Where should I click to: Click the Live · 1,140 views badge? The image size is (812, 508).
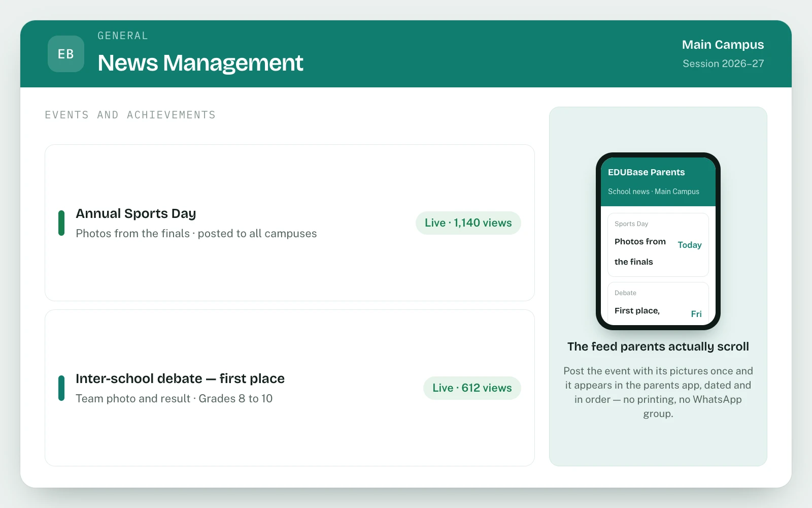(468, 223)
